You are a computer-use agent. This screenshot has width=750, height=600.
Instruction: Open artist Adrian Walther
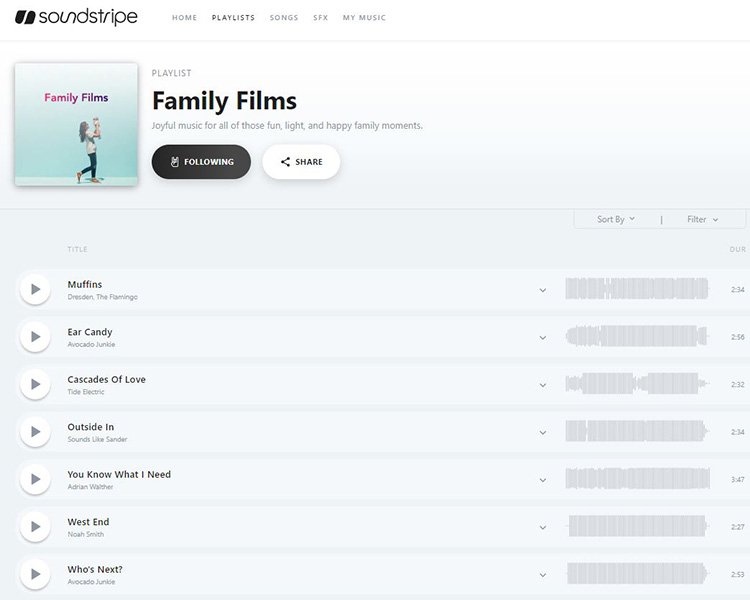tap(90, 487)
